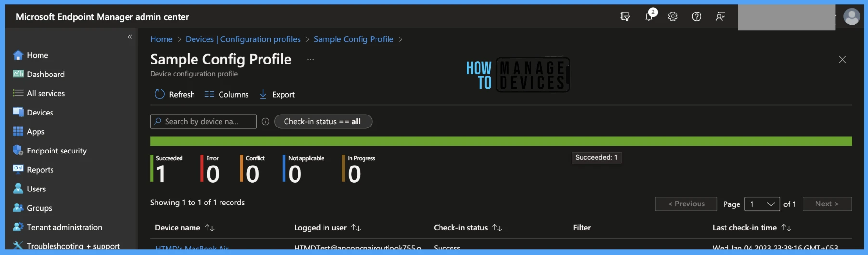The width and height of the screenshot is (868, 255).
Task: Select the 'Showing 1 to 1 of 1 records' text
Action: (x=197, y=203)
